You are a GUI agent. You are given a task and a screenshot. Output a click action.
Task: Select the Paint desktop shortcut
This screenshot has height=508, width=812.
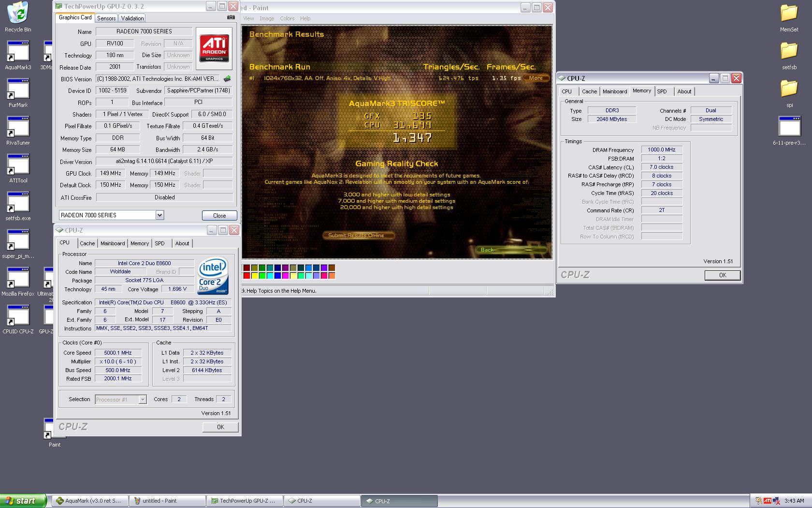54,433
